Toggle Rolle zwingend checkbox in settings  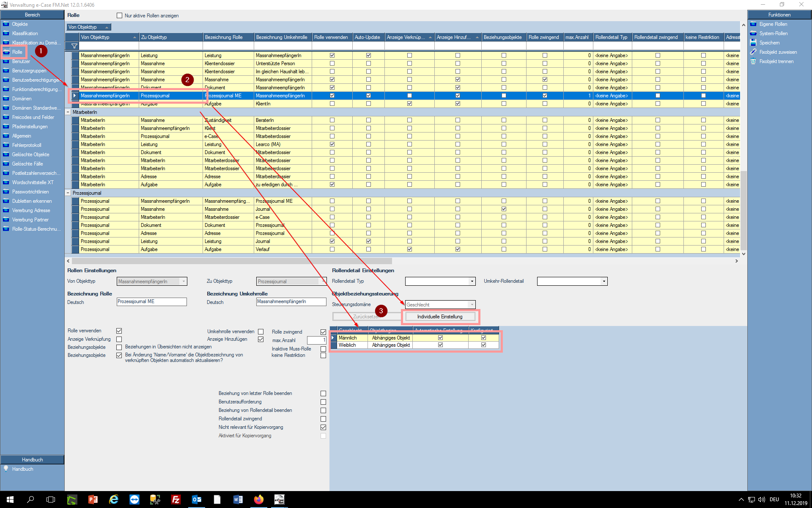click(324, 332)
